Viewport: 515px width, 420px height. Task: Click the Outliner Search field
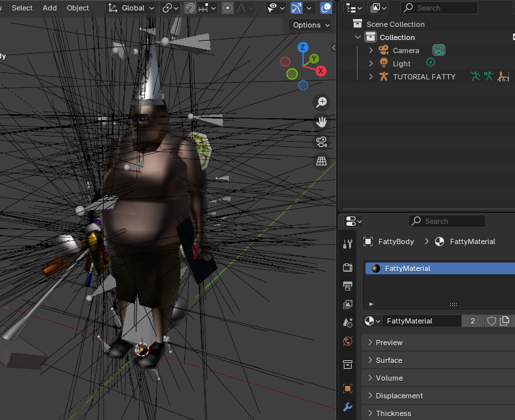pos(439,8)
